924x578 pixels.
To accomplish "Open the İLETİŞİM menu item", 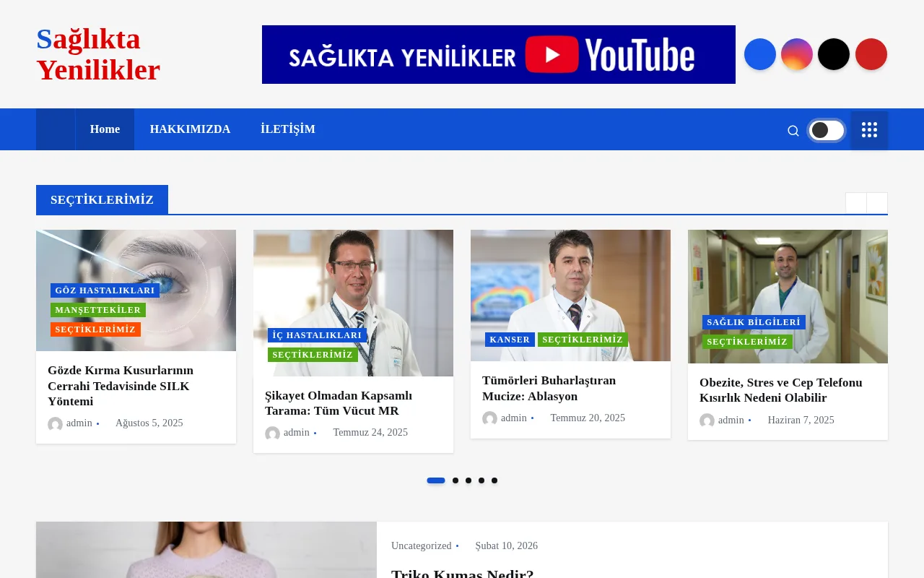I will 287,129.
